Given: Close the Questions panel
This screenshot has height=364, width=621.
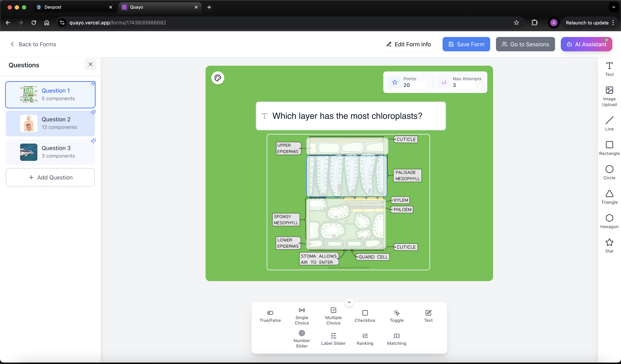Looking at the screenshot, I should [90, 64].
